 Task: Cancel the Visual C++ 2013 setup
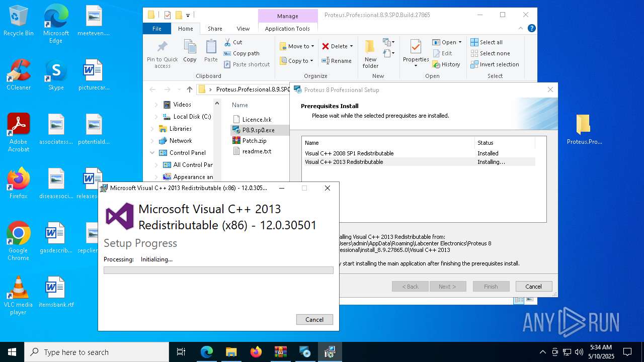314,319
